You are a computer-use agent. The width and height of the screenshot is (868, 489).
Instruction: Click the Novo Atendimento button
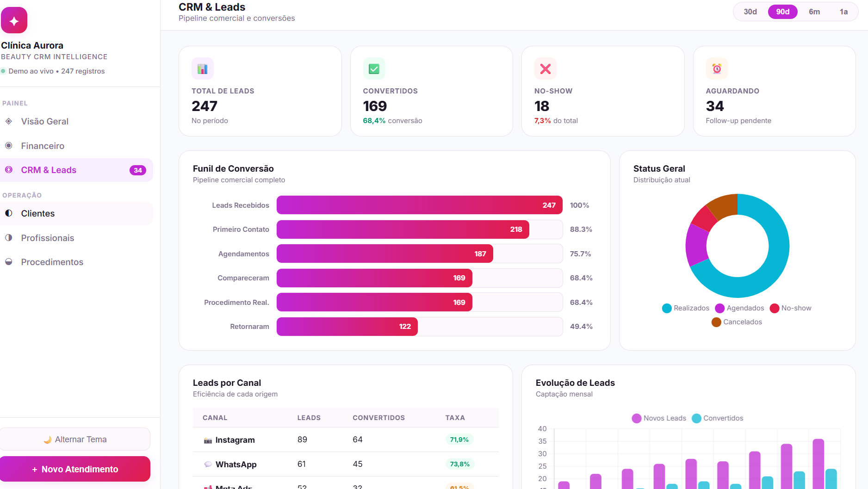[75, 469]
